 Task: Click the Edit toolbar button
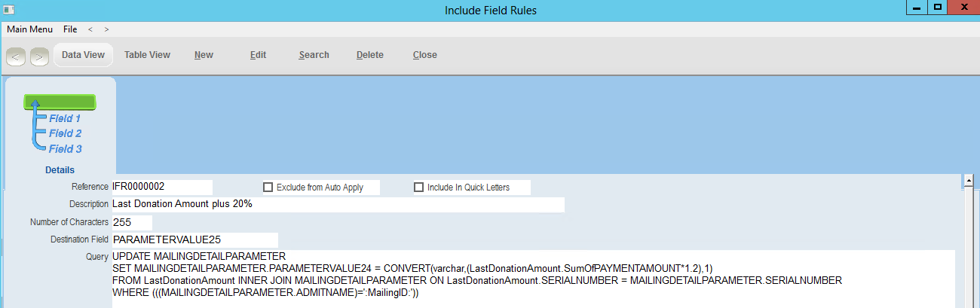click(x=258, y=55)
